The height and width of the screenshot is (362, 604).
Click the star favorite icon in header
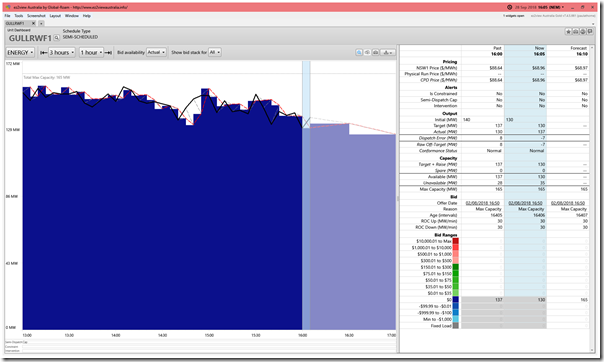pyautogui.click(x=568, y=32)
